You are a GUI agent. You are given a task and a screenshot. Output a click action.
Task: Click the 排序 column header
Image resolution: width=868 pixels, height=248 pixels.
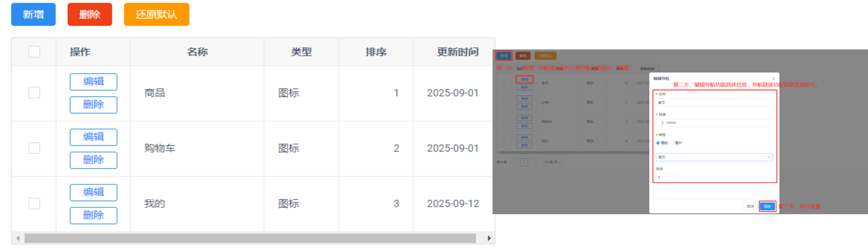(x=376, y=52)
